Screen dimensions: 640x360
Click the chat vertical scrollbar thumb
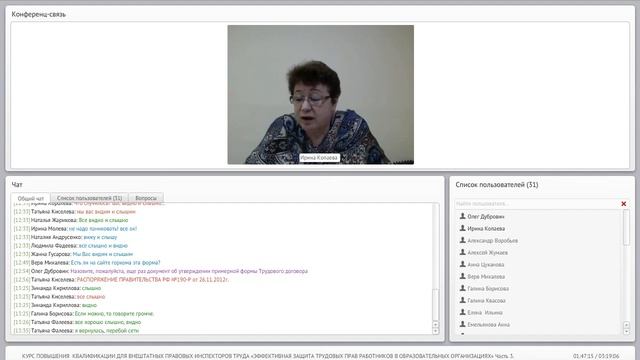[x=436, y=304]
